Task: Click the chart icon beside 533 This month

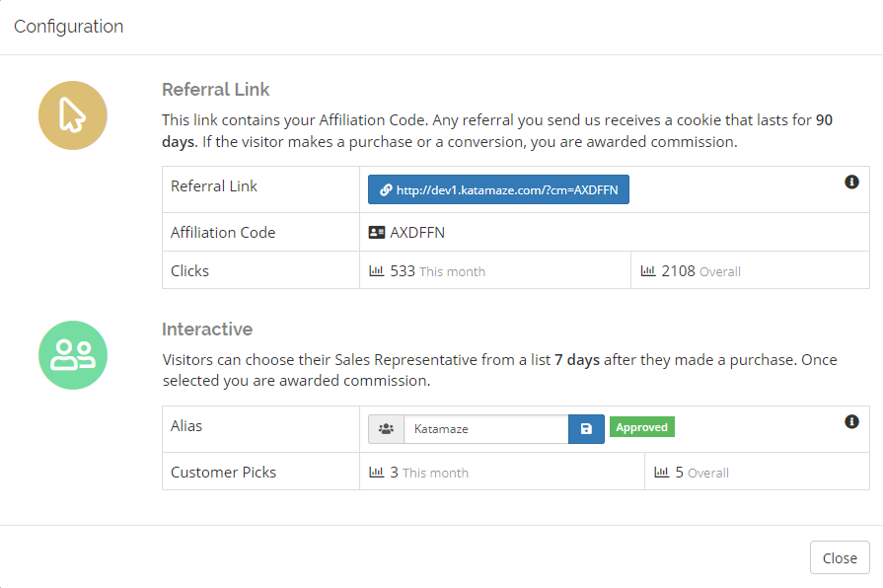Action: pos(376,271)
